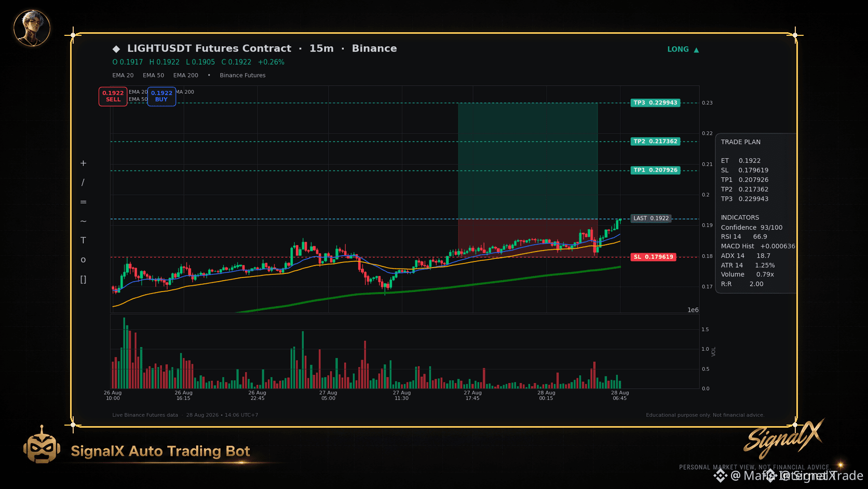
Task: Click the SL row in Trade Plan panel
Action: click(x=744, y=170)
